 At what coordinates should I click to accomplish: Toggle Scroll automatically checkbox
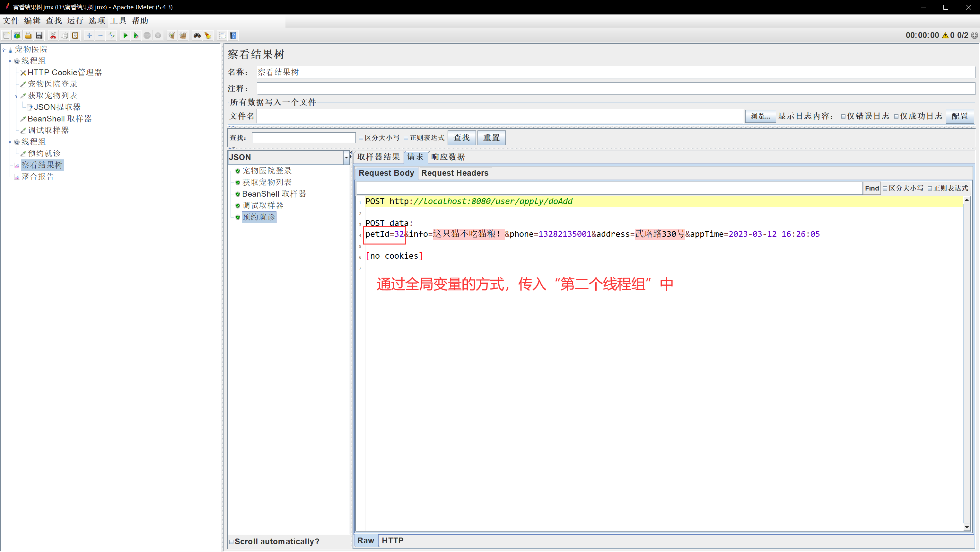(231, 541)
